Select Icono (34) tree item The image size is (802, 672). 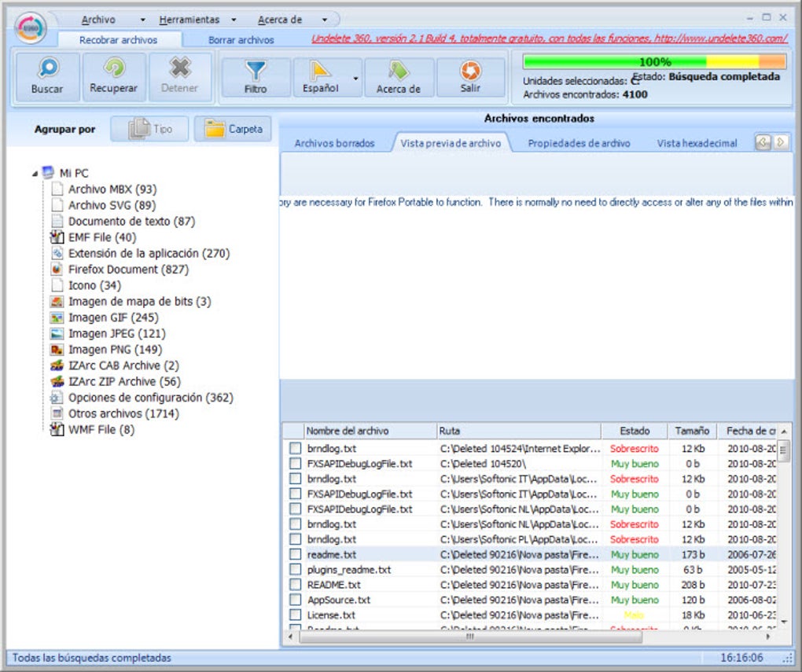(94, 285)
